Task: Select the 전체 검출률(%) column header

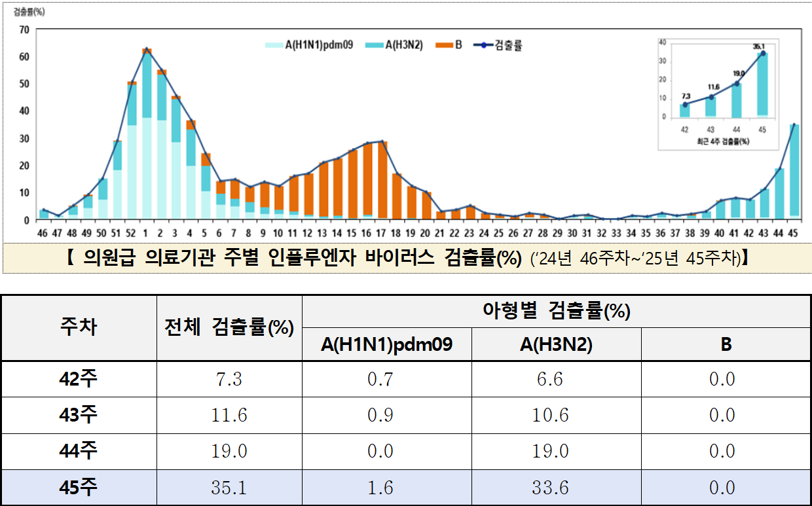Action: [229, 327]
